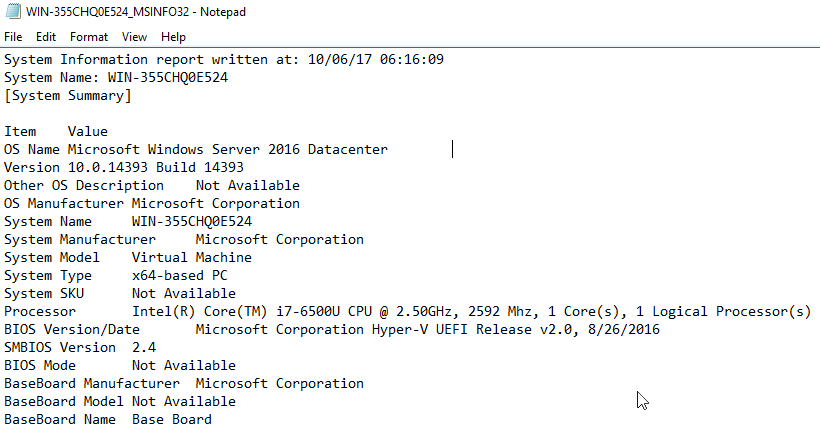820x426 pixels.
Task: Click the OS Manufacturer line
Action: pyautogui.click(x=151, y=203)
